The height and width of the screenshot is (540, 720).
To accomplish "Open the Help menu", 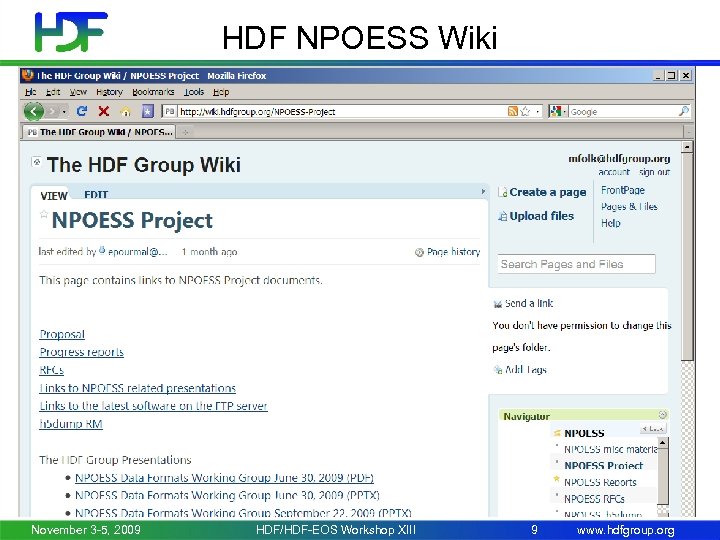I will click(221, 92).
